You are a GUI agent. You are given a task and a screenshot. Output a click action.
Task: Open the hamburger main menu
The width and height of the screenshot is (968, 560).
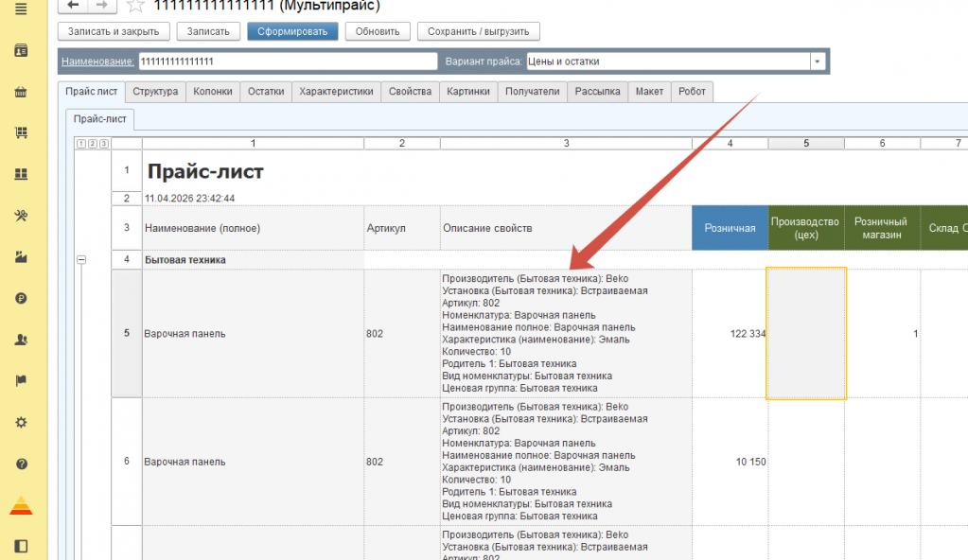click(21, 9)
